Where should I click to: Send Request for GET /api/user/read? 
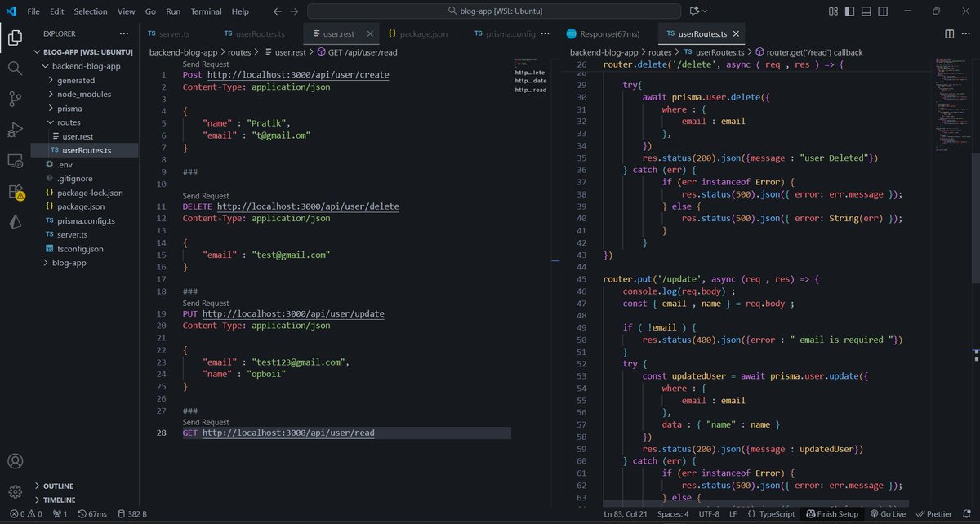(x=206, y=423)
